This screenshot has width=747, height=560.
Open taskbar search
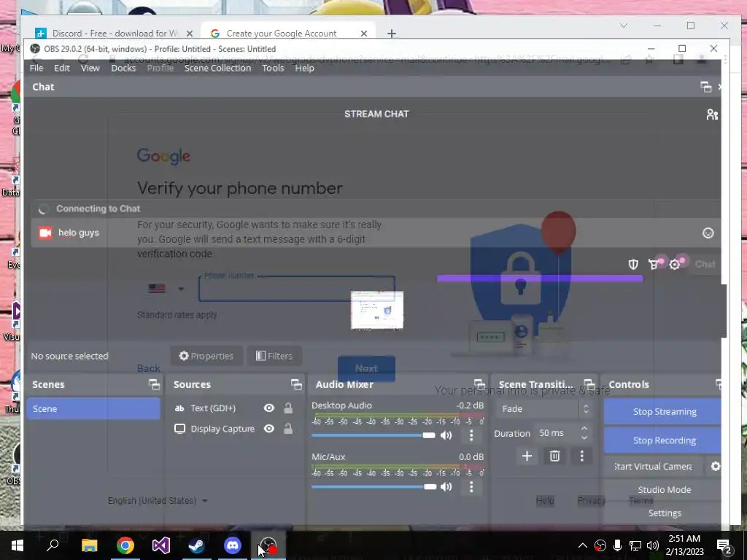53,545
